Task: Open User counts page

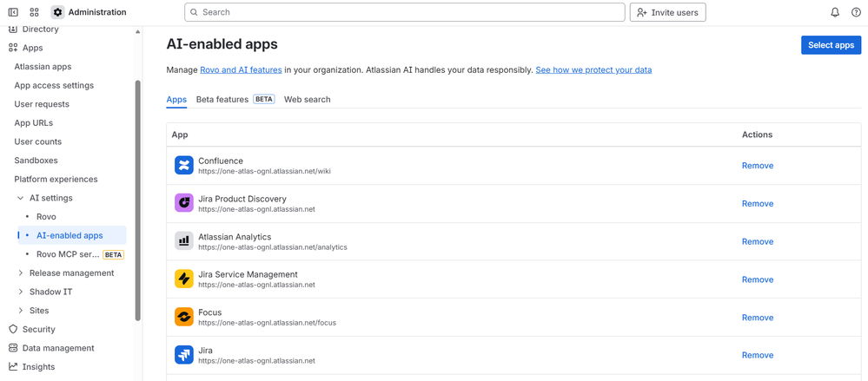Action: tap(37, 141)
